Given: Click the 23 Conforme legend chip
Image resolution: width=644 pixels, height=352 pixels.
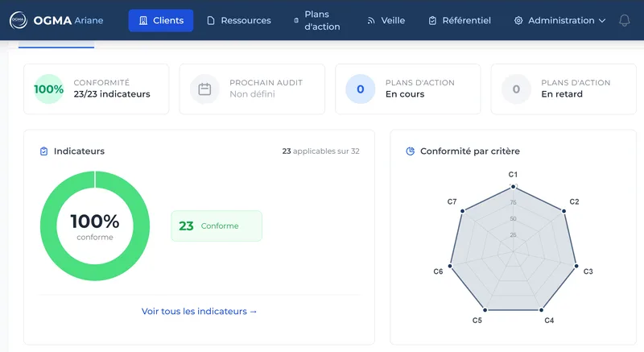Looking at the screenshot, I should coord(217,226).
